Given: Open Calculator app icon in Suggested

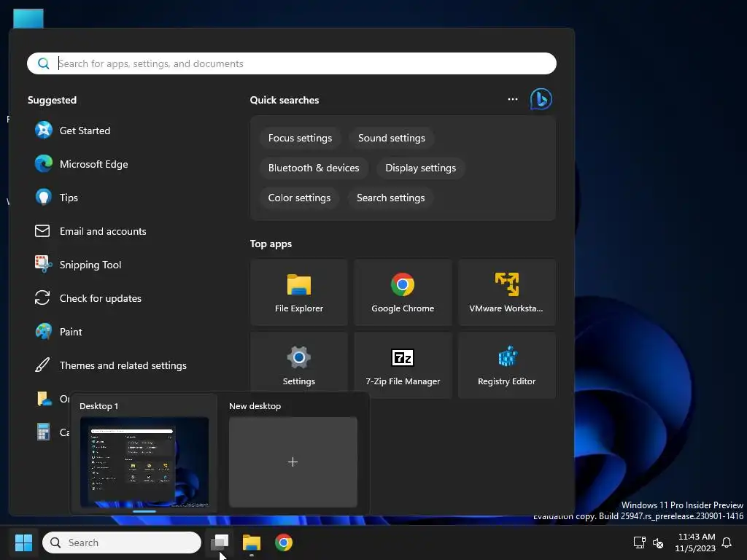Looking at the screenshot, I should [43, 432].
